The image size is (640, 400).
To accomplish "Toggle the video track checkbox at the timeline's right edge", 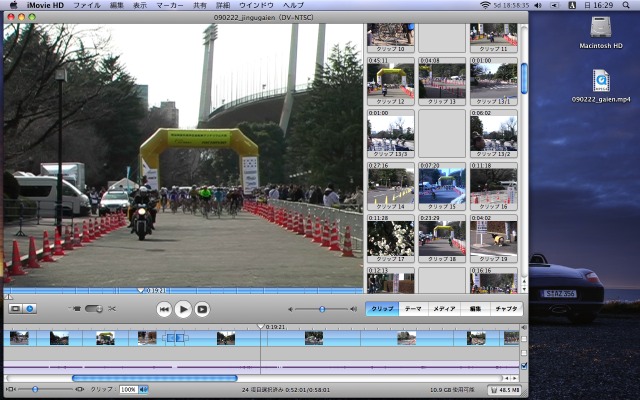I will [x=525, y=340].
